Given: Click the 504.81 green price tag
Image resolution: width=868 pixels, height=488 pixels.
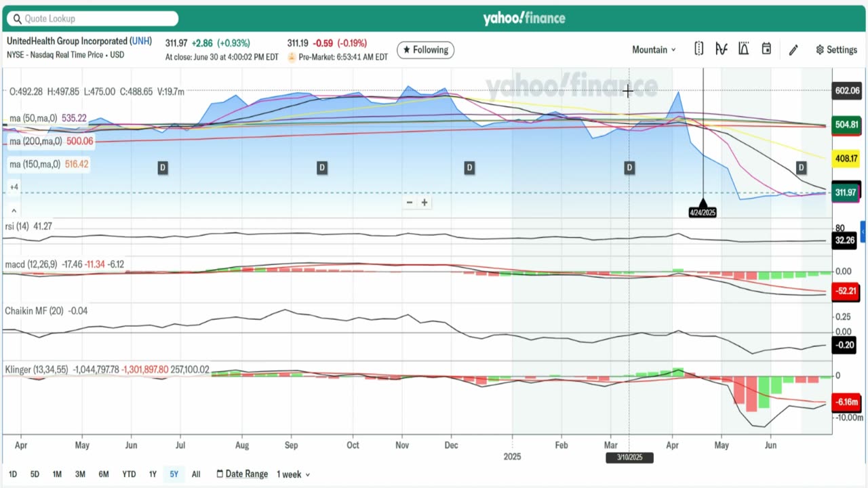Looking at the screenshot, I should coord(846,125).
